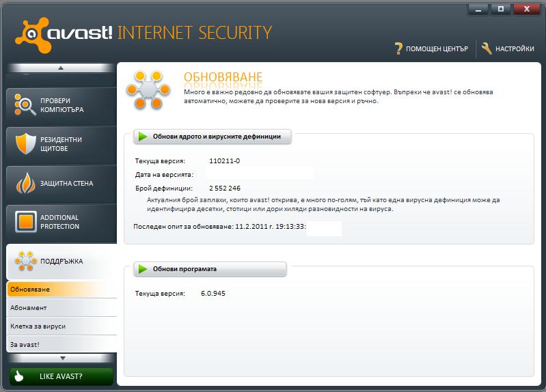
Task: Click the Поддръжка maintenance molecule icon
Action: [x=25, y=261]
